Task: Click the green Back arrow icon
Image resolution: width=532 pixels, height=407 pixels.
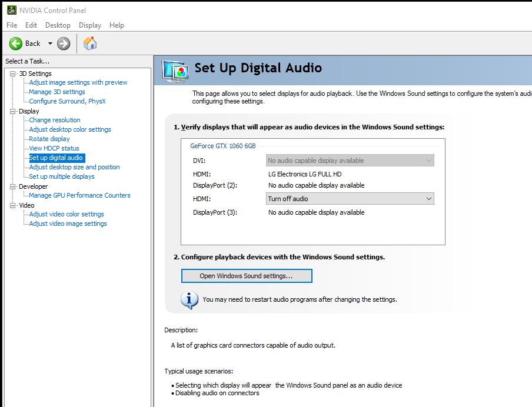Action: pos(16,44)
